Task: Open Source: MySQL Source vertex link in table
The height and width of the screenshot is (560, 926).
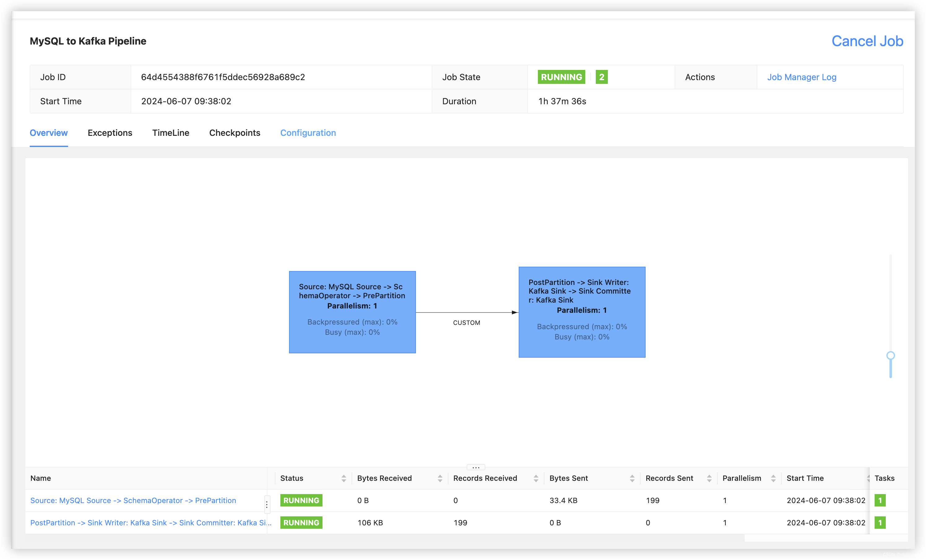Action: (133, 500)
